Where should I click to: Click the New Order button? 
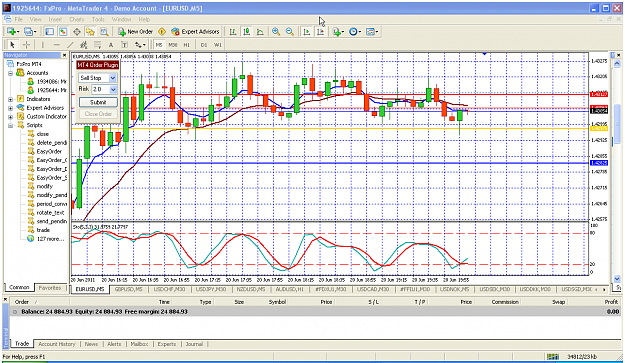pyautogui.click(x=136, y=31)
